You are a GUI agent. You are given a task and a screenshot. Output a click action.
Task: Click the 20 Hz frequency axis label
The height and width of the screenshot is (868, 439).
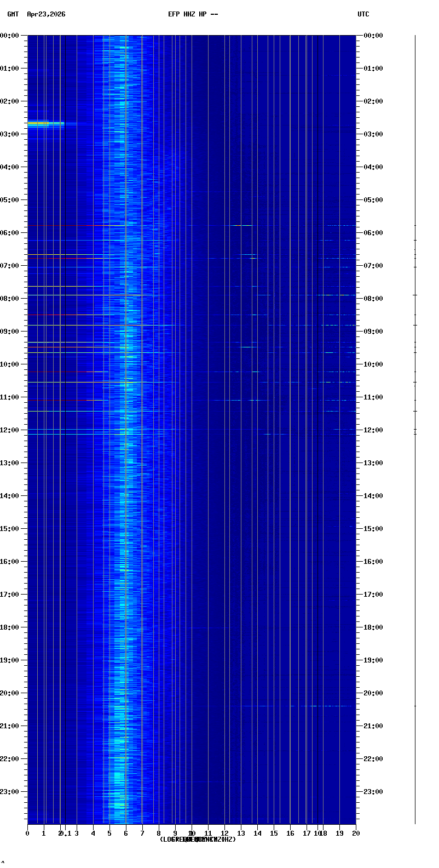[x=356, y=833]
